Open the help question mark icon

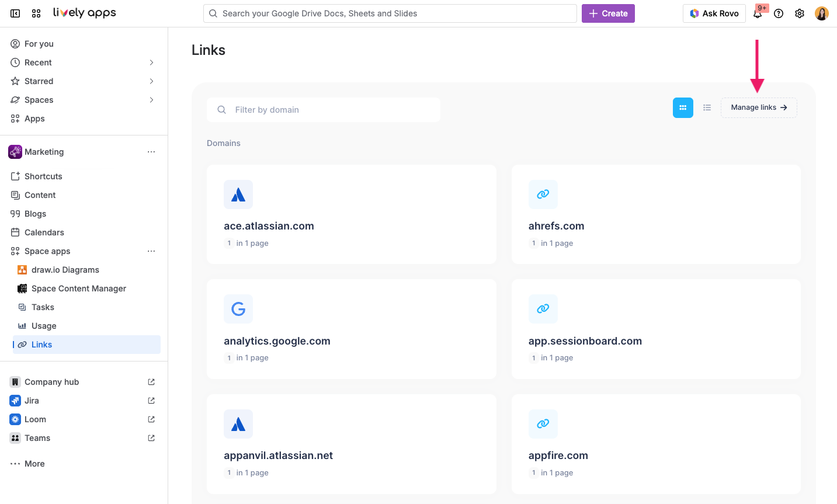(x=779, y=13)
